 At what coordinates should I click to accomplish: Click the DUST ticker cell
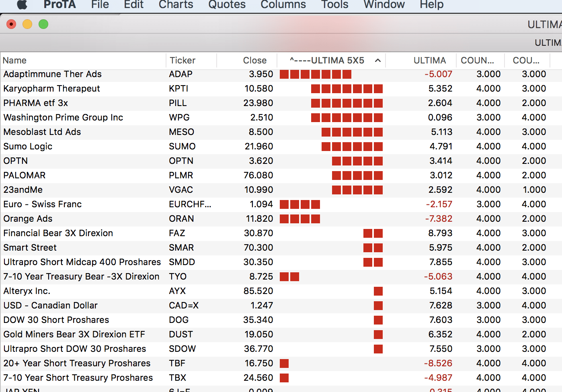(x=181, y=335)
